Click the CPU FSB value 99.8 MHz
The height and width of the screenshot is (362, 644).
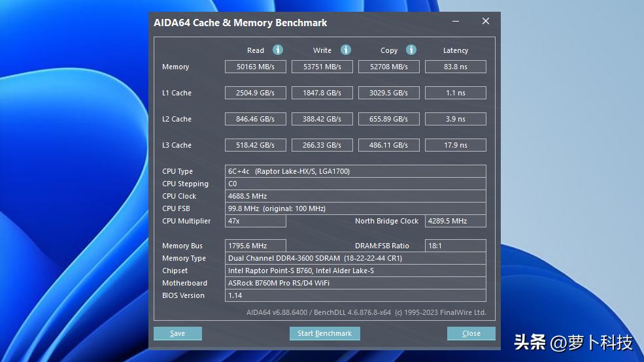[x=356, y=208]
